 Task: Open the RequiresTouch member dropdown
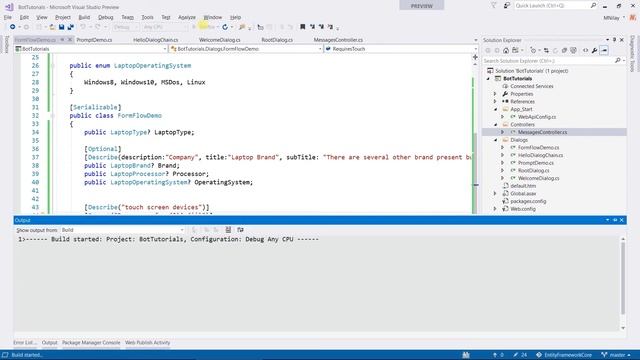(x=401, y=49)
